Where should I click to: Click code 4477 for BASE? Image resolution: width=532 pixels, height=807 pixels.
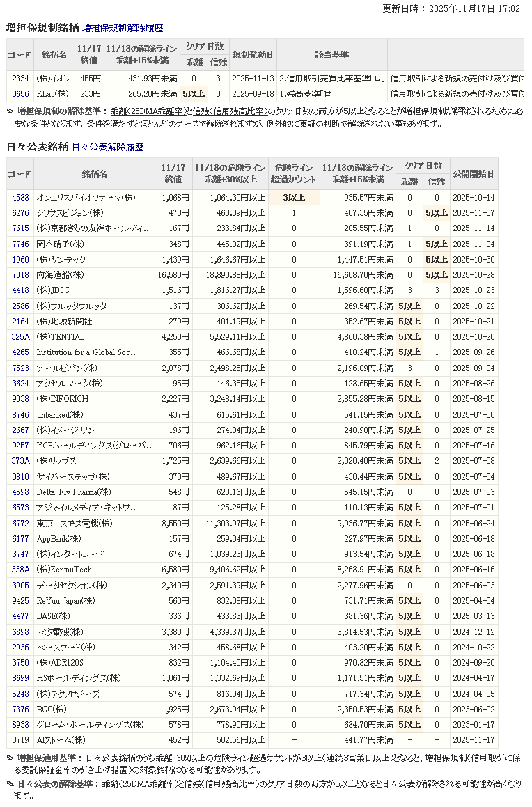(20, 616)
